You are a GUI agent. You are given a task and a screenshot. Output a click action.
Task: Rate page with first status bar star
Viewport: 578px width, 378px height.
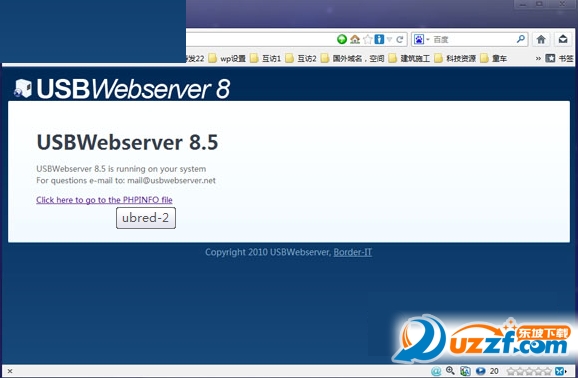click(x=511, y=371)
